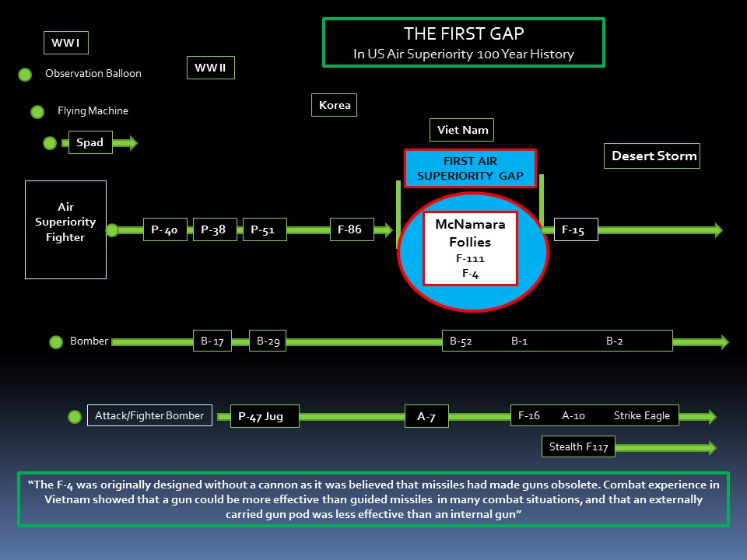Select the A-7 box

pyautogui.click(x=426, y=417)
